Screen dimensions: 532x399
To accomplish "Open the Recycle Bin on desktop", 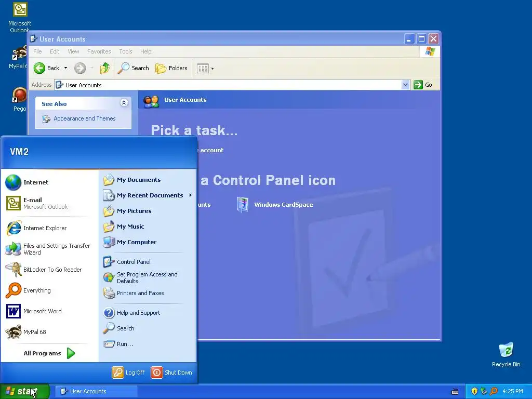I will click(506, 355).
